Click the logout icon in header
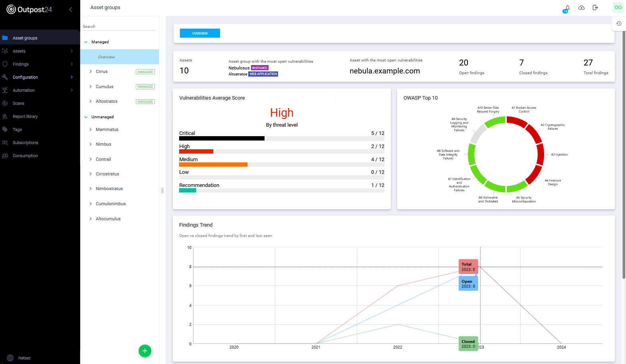The height and width of the screenshot is (364, 626). click(x=595, y=8)
